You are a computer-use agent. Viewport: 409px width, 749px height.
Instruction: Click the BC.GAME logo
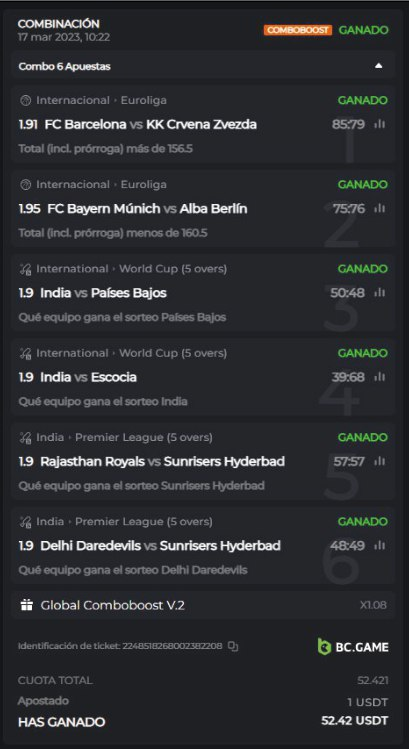(x=353, y=647)
